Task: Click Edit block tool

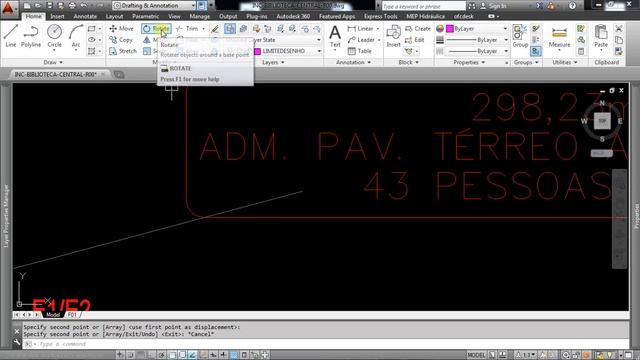Action: point(415,40)
